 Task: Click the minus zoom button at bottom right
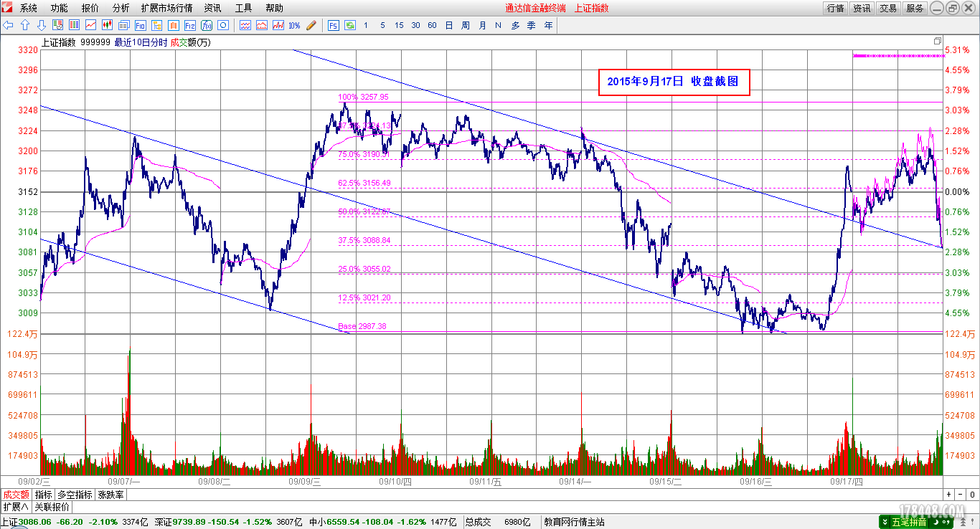[961, 495]
